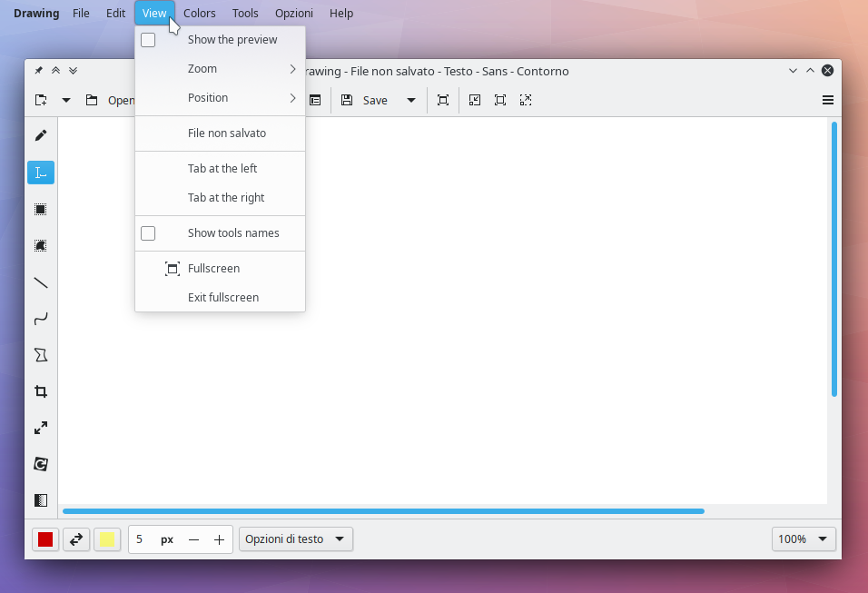The image size is (868, 593).
Task: Select the rectangle selection tool
Action: point(41,209)
